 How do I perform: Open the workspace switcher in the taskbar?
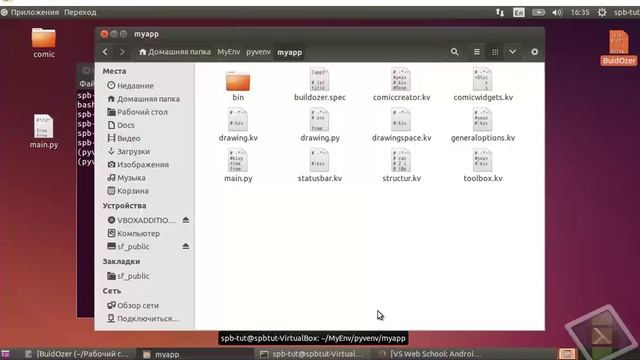tap(567, 353)
